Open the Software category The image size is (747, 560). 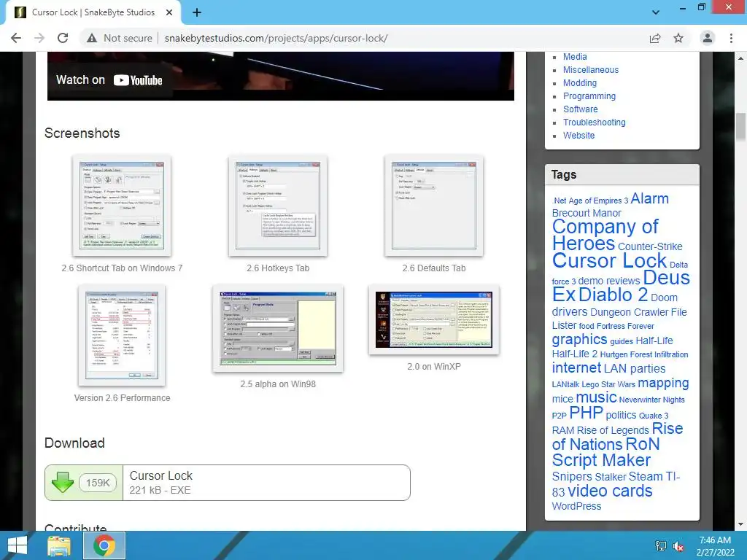580,109
